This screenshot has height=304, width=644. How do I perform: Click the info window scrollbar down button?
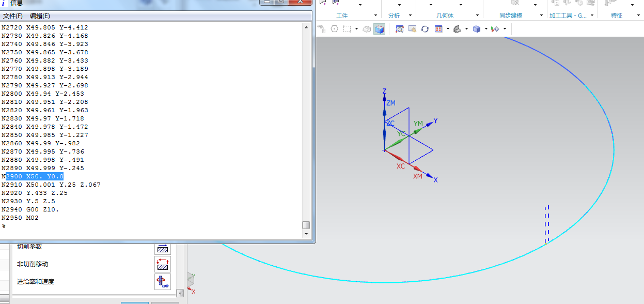[306, 234]
